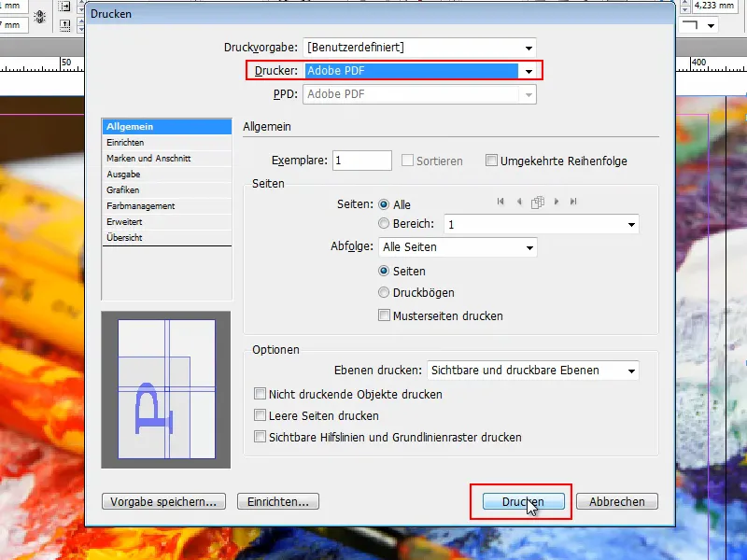Switch to the Erweitert category
The height and width of the screenshot is (560, 747).
click(x=167, y=221)
